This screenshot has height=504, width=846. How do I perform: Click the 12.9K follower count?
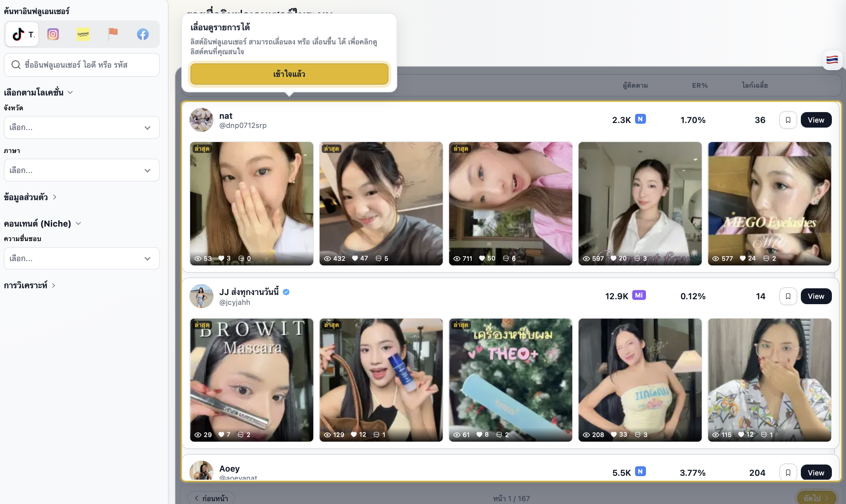tap(617, 296)
